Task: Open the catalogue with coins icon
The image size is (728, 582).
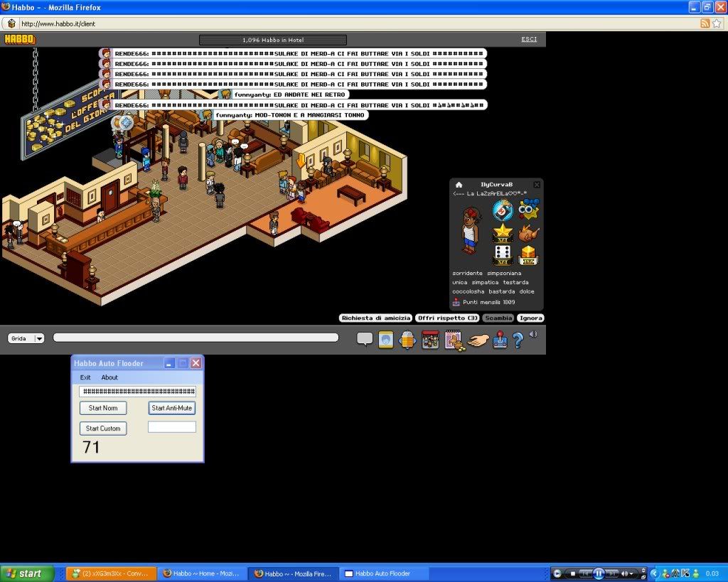Action: pyautogui.click(x=454, y=340)
